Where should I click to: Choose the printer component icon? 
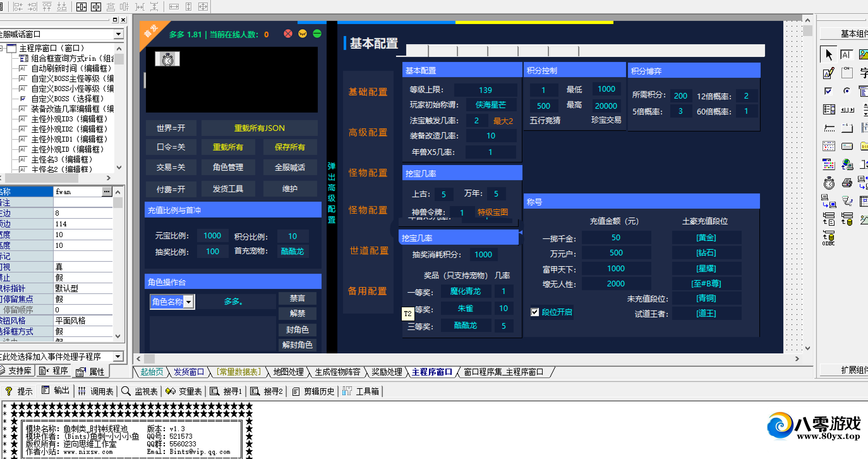[847, 183]
